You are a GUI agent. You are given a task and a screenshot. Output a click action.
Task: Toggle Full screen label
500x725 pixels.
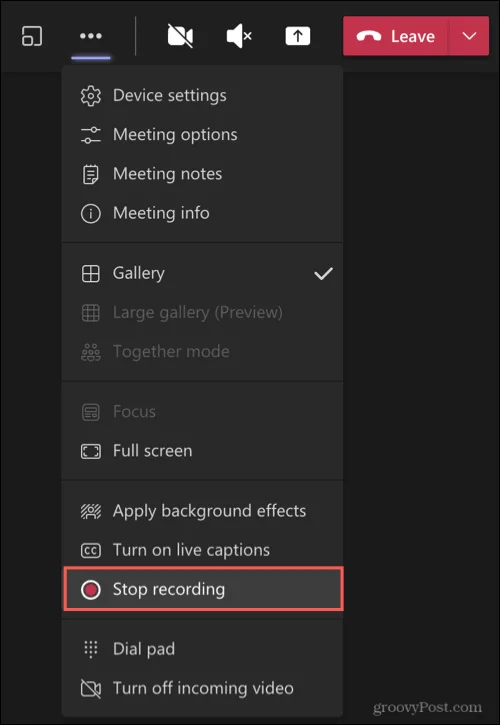(153, 451)
